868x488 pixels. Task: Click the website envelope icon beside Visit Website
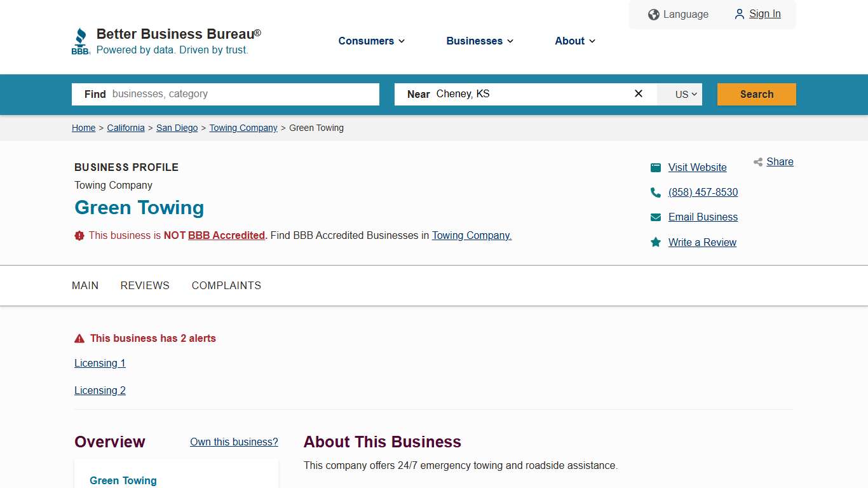click(x=656, y=167)
